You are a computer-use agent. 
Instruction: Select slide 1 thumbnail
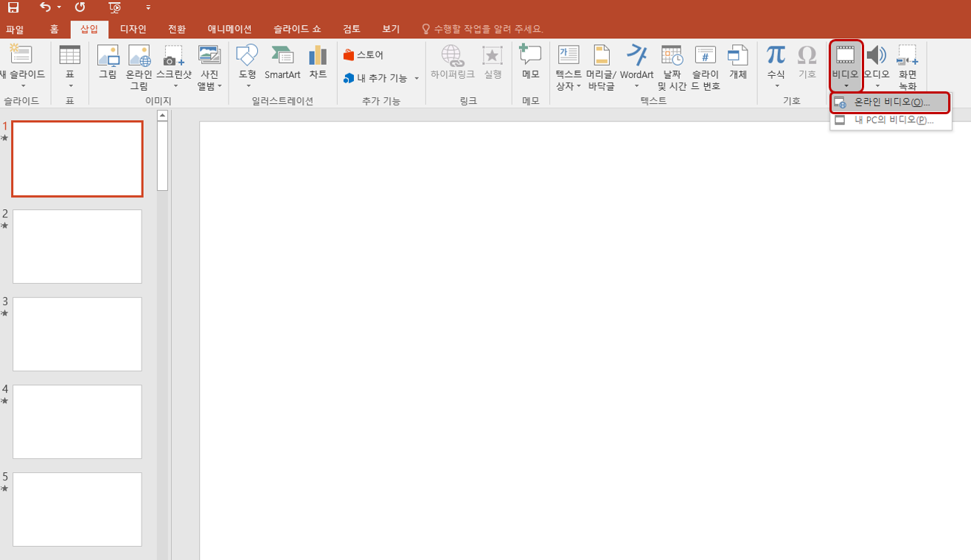click(x=77, y=159)
